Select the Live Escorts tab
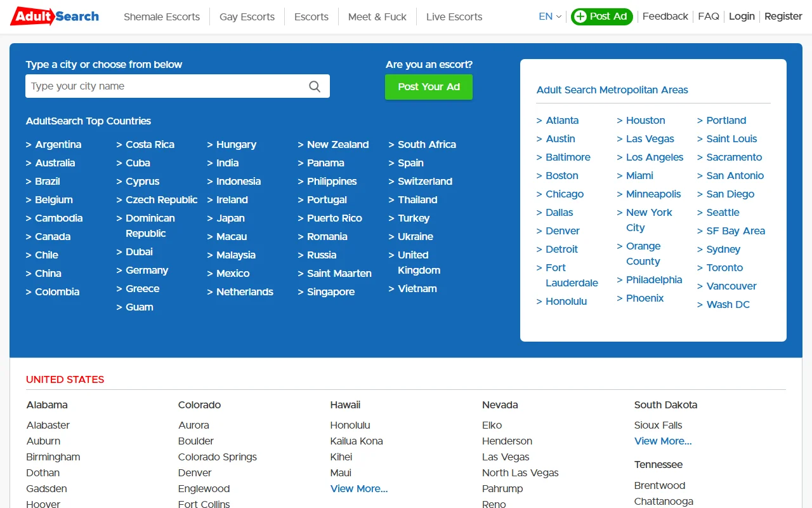 coord(454,17)
